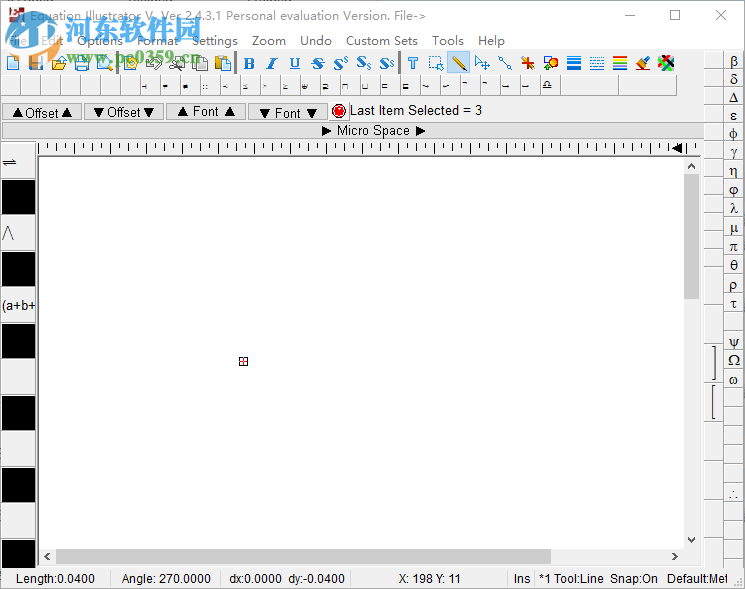Insert the beta β symbol
This screenshot has height=589, width=745.
pyautogui.click(x=734, y=61)
